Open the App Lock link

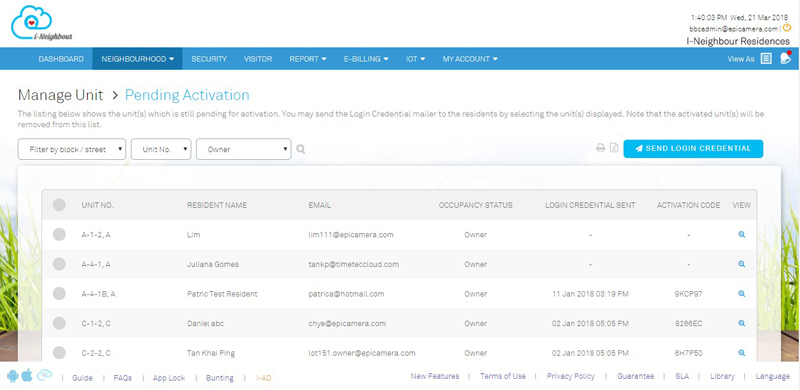click(x=169, y=378)
